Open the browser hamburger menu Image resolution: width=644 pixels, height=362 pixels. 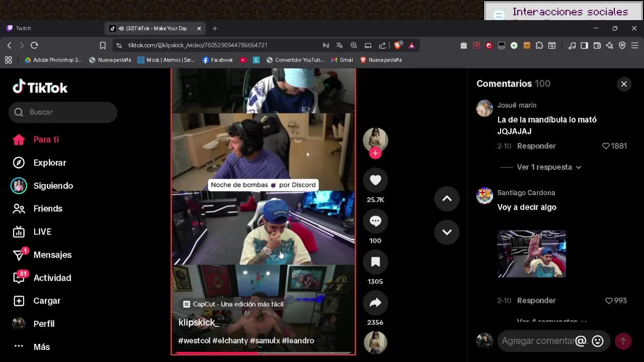pyautogui.click(x=635, y=45)
